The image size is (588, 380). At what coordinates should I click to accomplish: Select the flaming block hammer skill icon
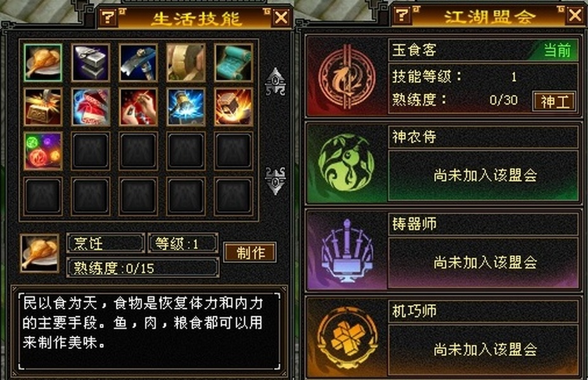(x=233, y=107)
